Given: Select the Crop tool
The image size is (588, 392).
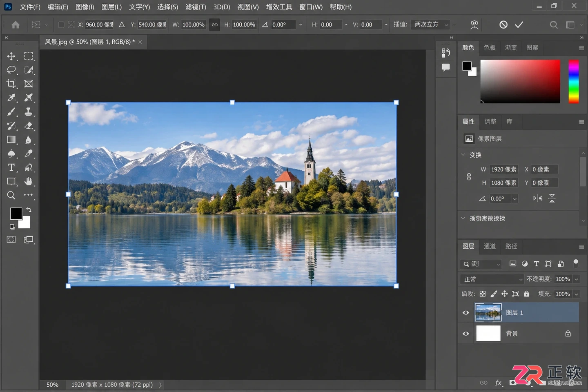Looking at the screenshot, I should click(11, 84).
